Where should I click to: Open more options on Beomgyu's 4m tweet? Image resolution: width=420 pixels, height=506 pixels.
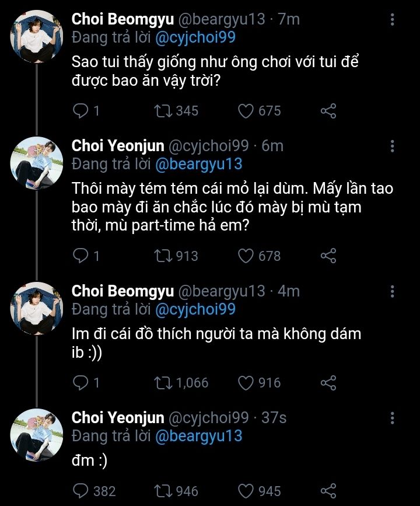coord(393,291)
